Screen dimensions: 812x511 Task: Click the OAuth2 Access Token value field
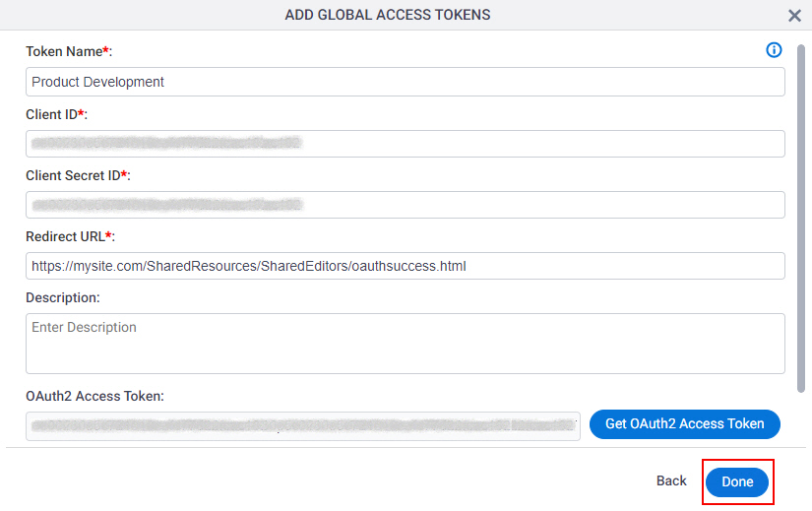coord(303,426)
